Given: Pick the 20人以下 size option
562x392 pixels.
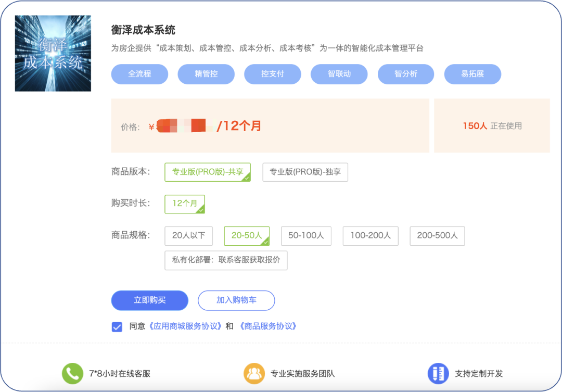Looking at the screenshot, I should [188, 236].
